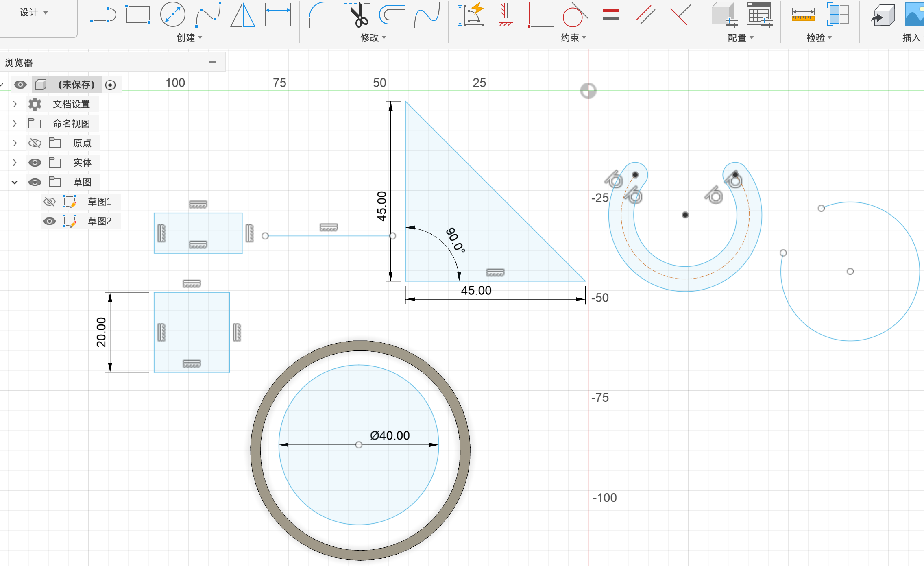Click the Measure ruler icon

pos(803,15)
